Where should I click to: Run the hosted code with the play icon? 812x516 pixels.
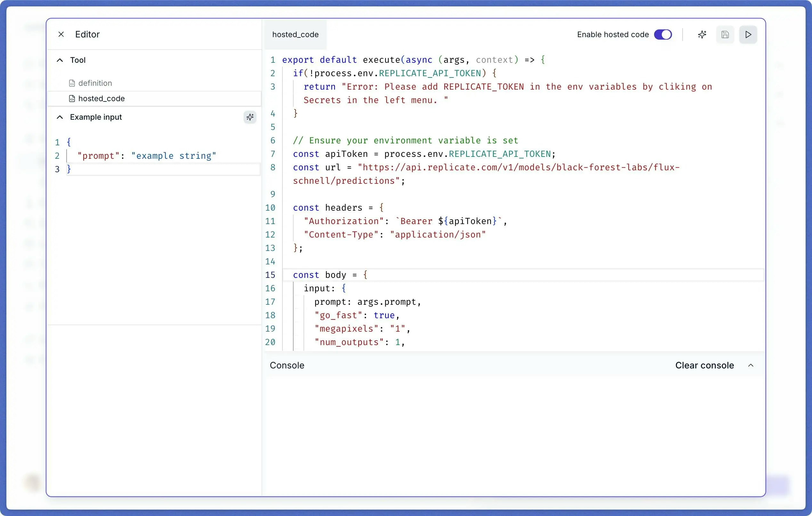click(x=748, y=34)
